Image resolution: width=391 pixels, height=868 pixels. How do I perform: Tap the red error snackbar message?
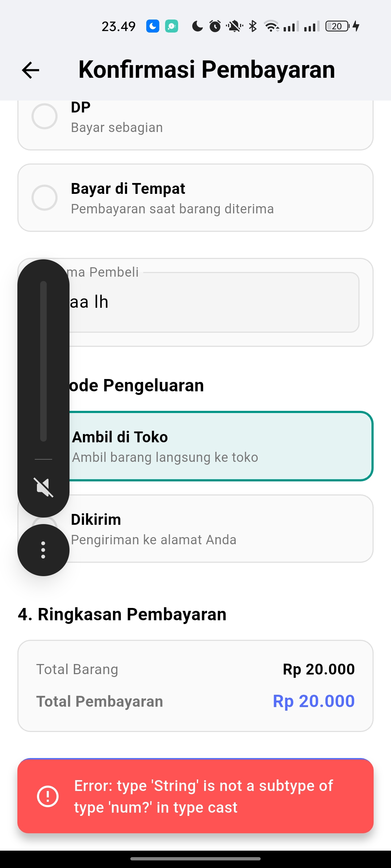203,796
